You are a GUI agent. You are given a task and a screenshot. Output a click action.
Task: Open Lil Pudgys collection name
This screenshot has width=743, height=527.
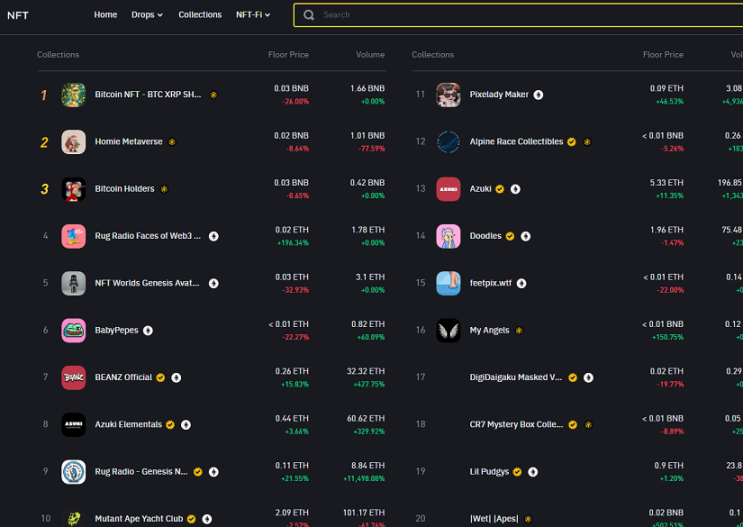[489, 472]
